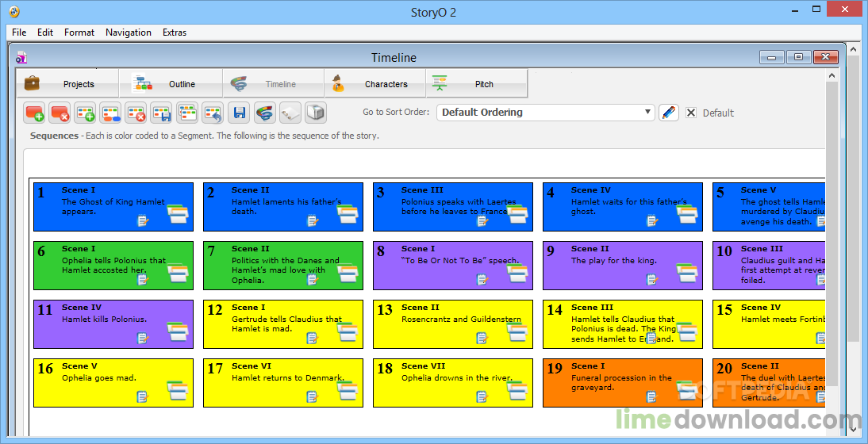Open the Pitch tab
868x444 pixels.
[x=477, y=84]
